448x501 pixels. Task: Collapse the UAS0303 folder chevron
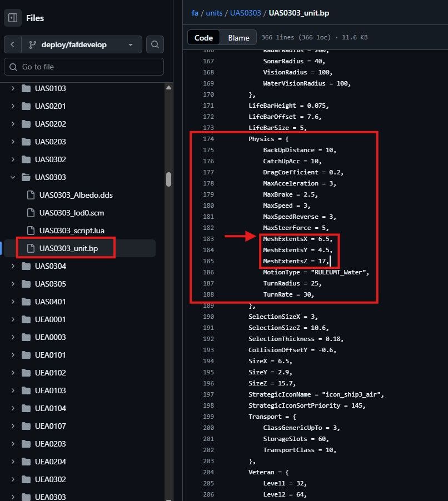coord(13,177)
